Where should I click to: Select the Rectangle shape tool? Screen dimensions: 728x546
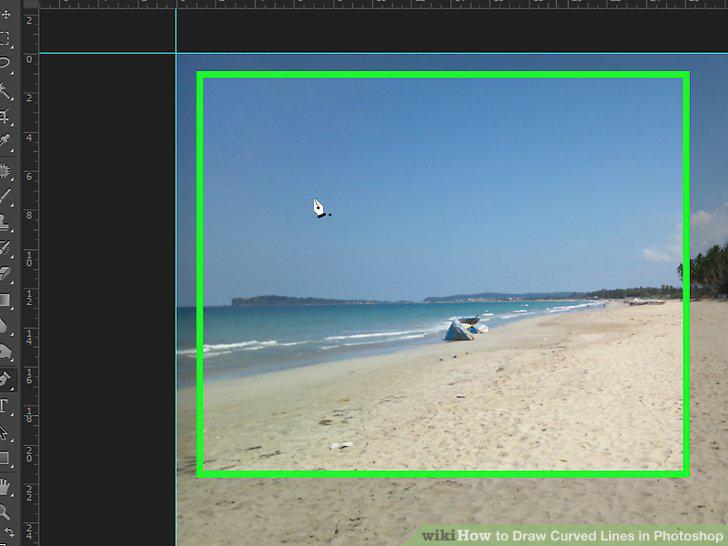coord(5,458)
